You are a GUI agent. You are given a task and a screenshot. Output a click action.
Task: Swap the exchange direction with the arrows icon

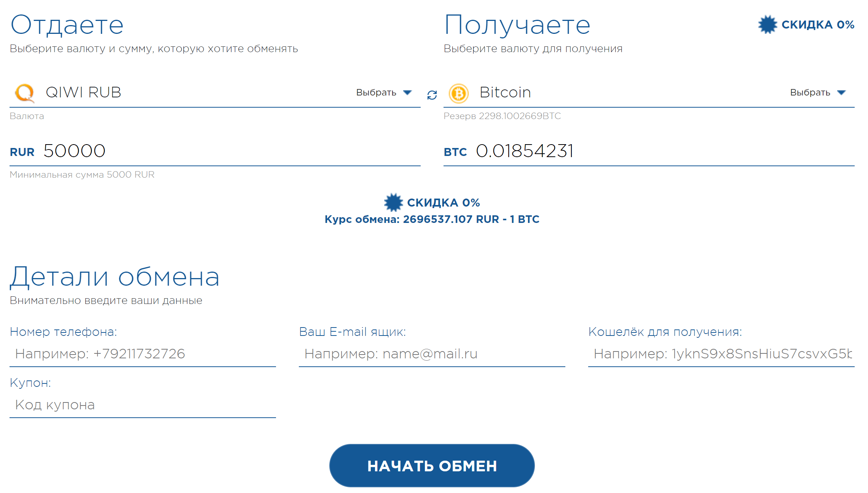(432, 95)
